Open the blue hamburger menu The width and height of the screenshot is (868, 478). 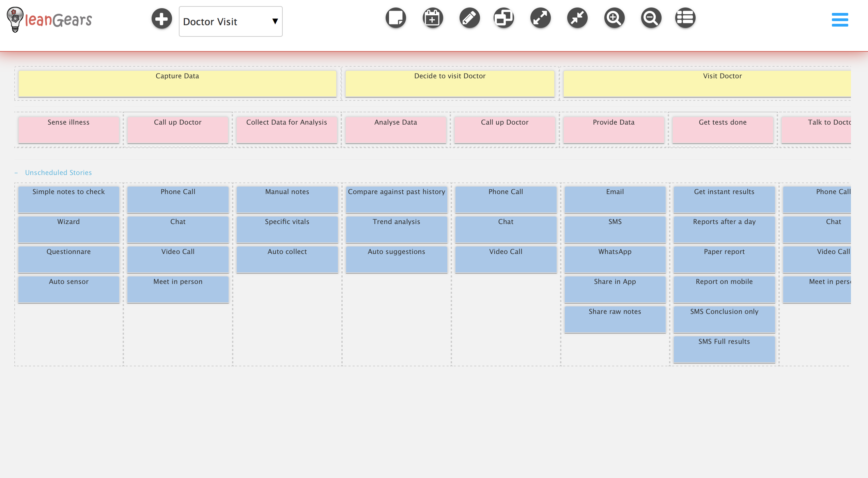(840, 20)
